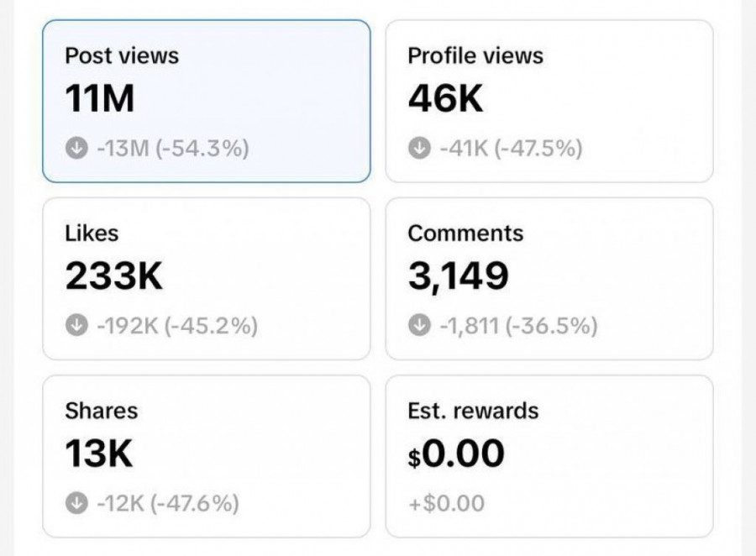This screenshot has width=756, height=556.
Task: Switch to the Profile views card
Action: click(549, 101)
